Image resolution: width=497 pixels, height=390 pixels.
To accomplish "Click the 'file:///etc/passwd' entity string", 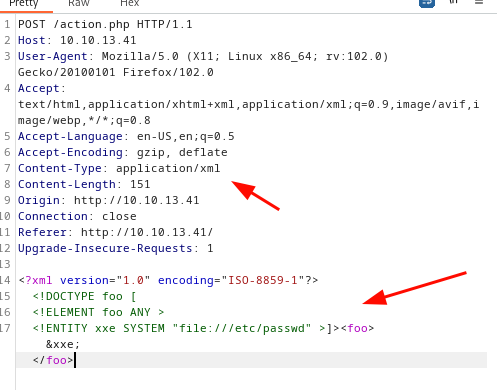I will coord(242,328).
